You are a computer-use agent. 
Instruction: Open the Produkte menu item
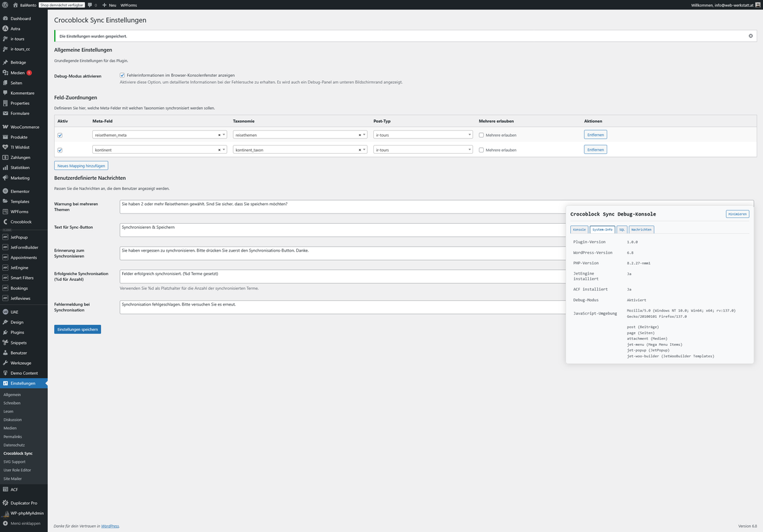point(24,137)
